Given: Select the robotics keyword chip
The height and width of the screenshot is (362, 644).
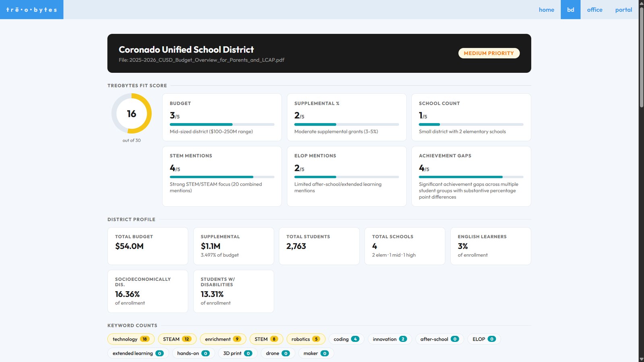Looking at the screenshot, I should 305,339.
